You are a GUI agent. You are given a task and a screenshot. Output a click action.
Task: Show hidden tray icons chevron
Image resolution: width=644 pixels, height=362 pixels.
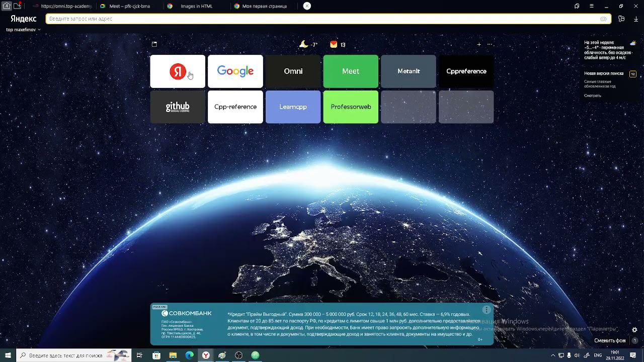click(x=553, y=355)
